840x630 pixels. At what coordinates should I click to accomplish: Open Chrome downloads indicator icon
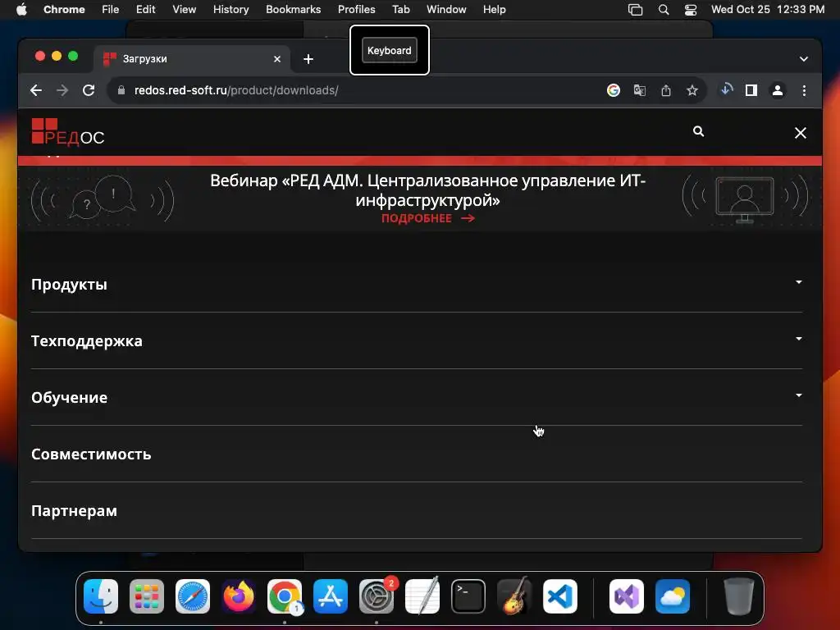tap(726, 90)
